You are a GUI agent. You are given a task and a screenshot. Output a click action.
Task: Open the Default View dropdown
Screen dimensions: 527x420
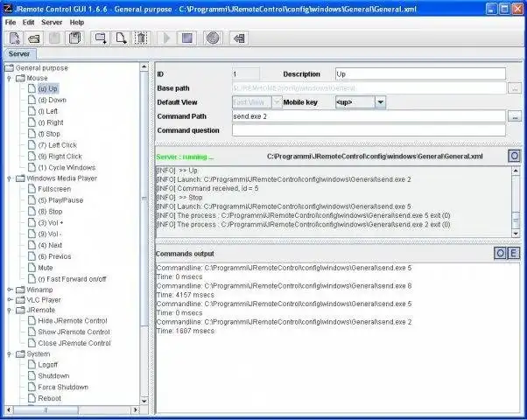277,101
